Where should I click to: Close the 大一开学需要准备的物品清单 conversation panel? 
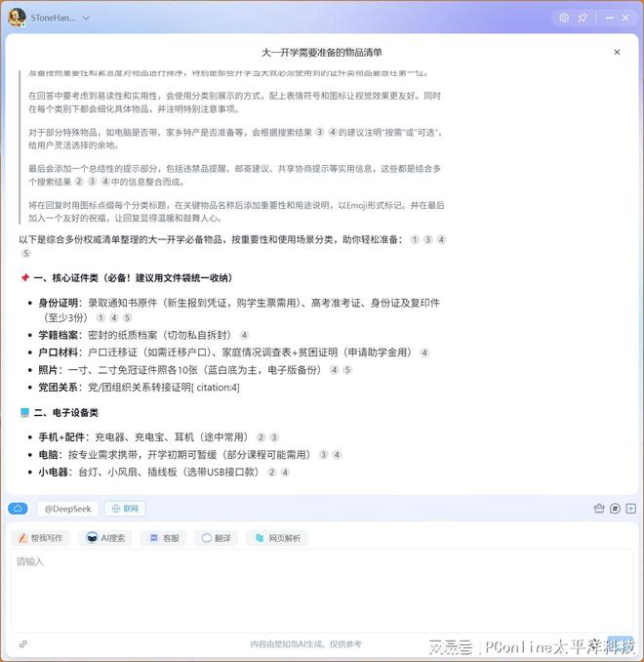(617, 52)
